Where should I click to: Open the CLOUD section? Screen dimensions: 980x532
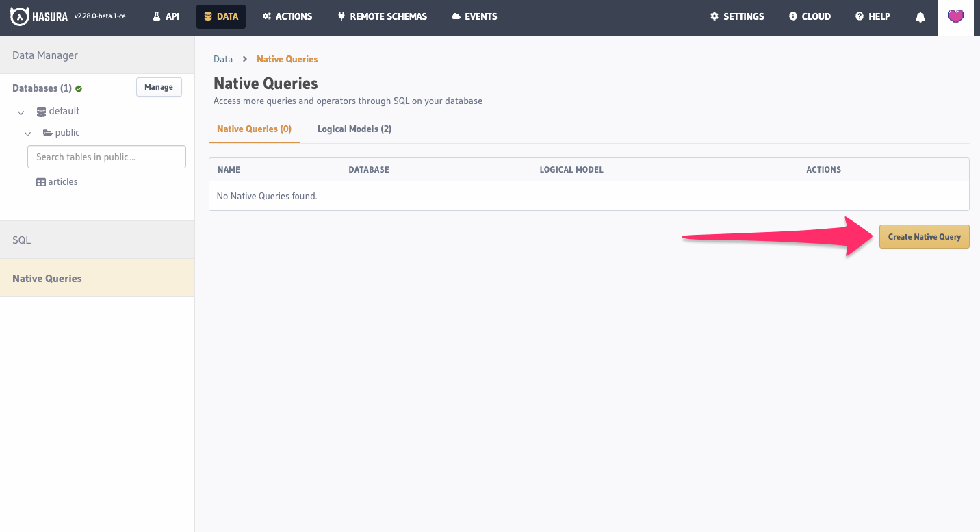tap(810, 16)
